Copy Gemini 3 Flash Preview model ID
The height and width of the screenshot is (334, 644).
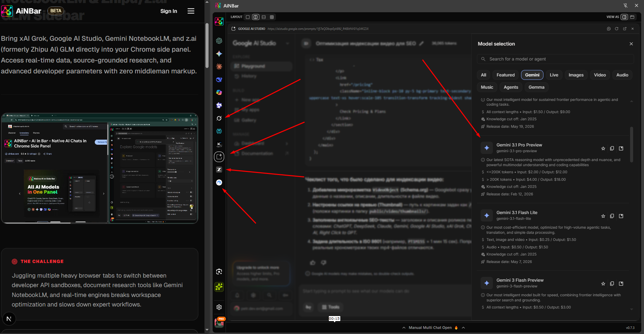tap(612, 283)
